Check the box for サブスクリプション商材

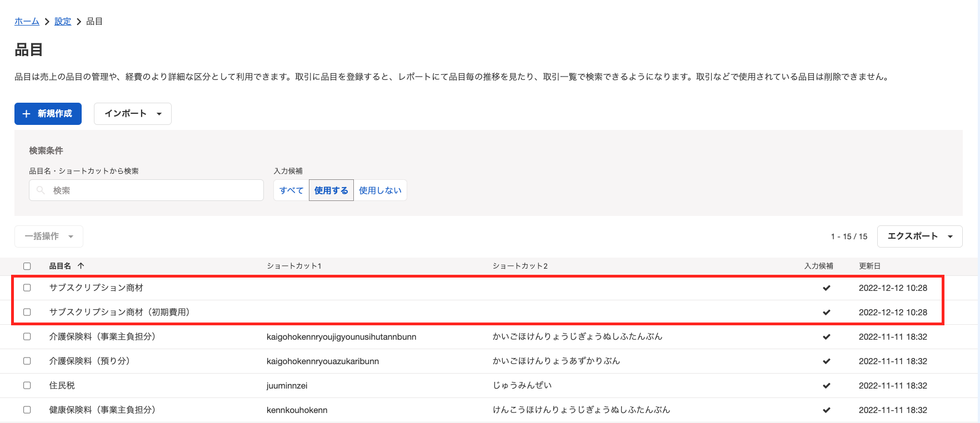[27, 288]
